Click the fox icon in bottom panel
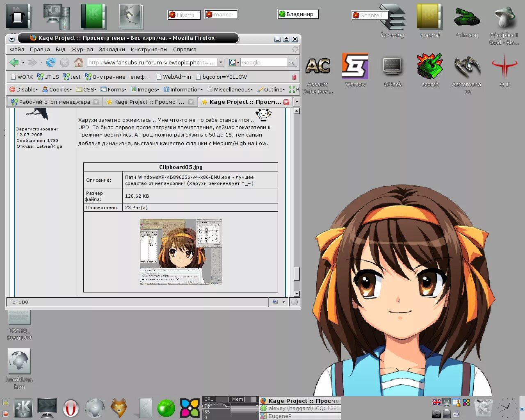 point(119,409)
